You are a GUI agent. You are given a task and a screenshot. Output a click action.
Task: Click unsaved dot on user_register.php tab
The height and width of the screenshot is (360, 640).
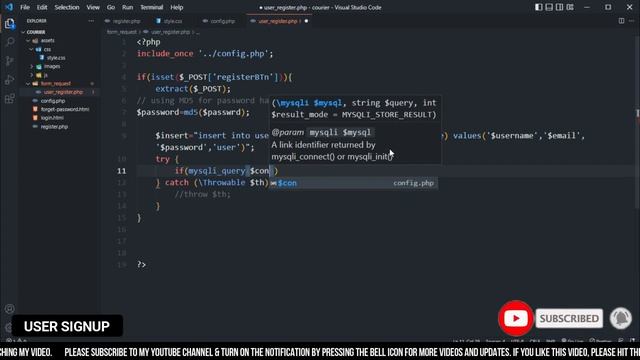point(306,21)
